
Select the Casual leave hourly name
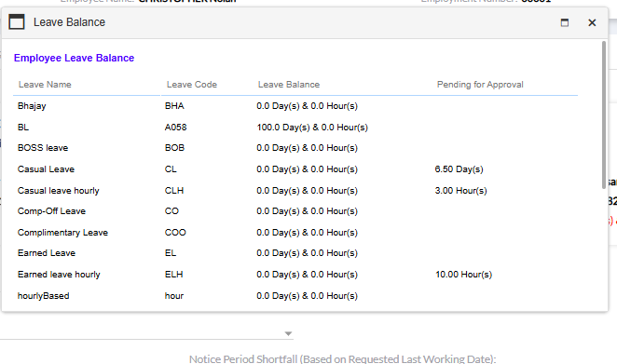[x=58, y=191]
